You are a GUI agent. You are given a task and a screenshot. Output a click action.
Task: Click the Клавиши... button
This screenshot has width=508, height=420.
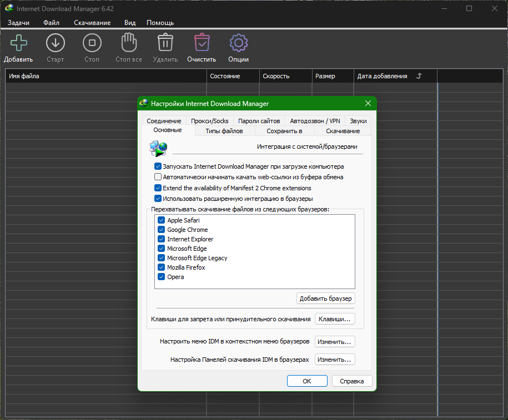tap(335, 319)
